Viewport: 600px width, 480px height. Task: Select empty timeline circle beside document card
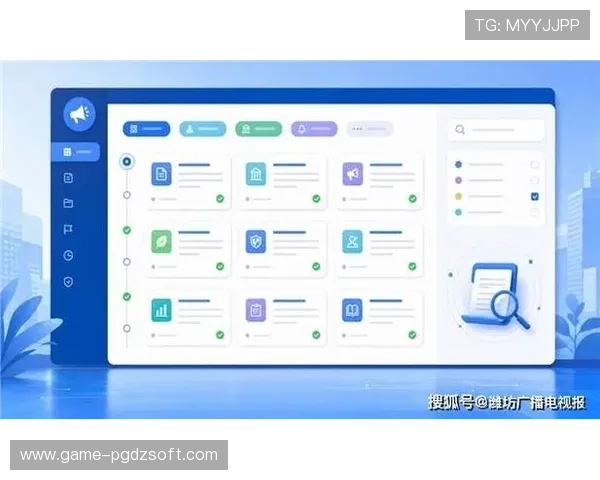coord(127,195)
